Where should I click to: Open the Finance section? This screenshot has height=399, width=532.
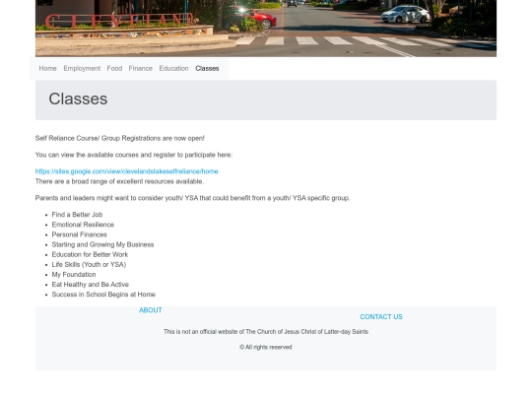pos(141,69)
